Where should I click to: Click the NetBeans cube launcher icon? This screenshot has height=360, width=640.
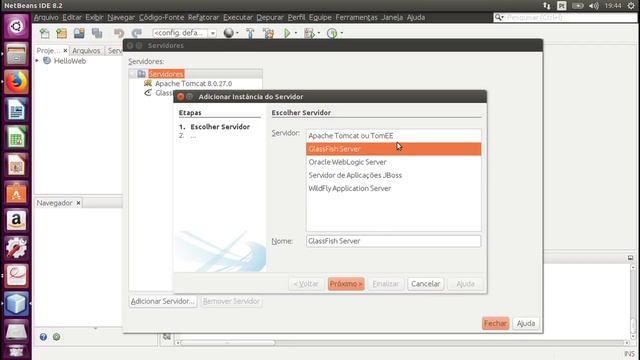(x=16, y=304)
